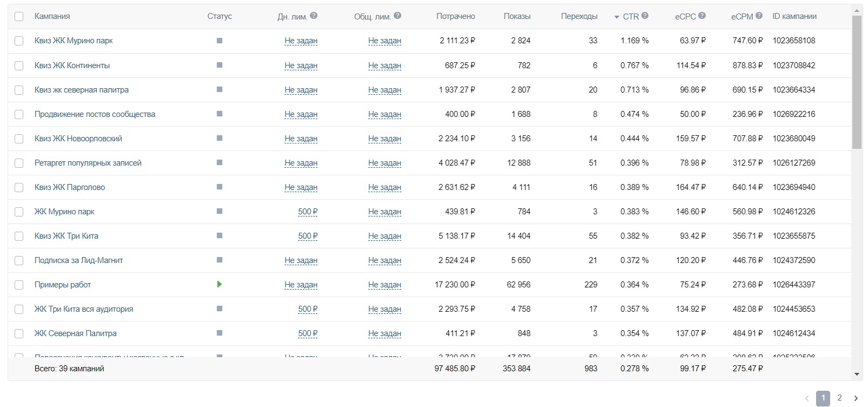This screenshot has height=407, width=868.
Task: Click scrollbar down arrow at table bottom
Action: click(857, 374)
